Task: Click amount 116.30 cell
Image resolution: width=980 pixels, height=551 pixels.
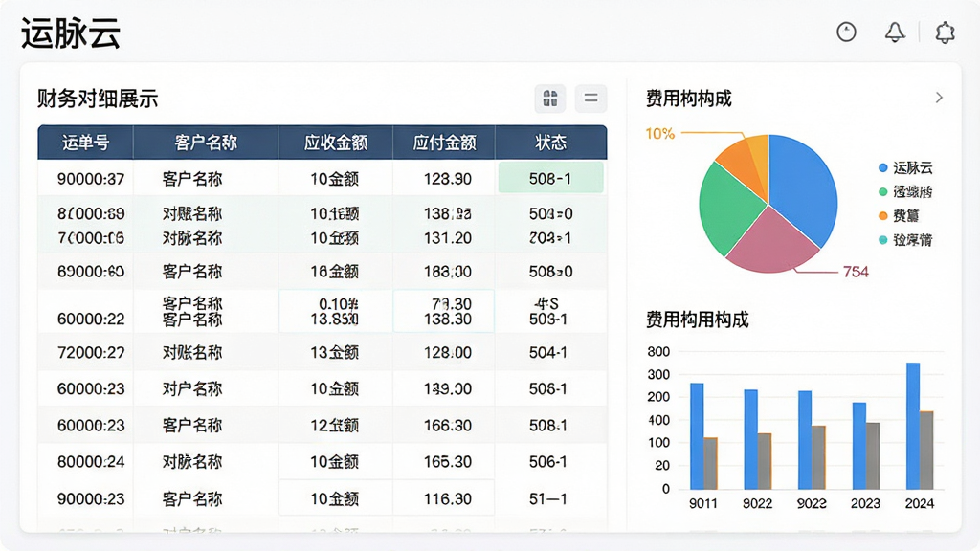Action: [x=448, y=498]
